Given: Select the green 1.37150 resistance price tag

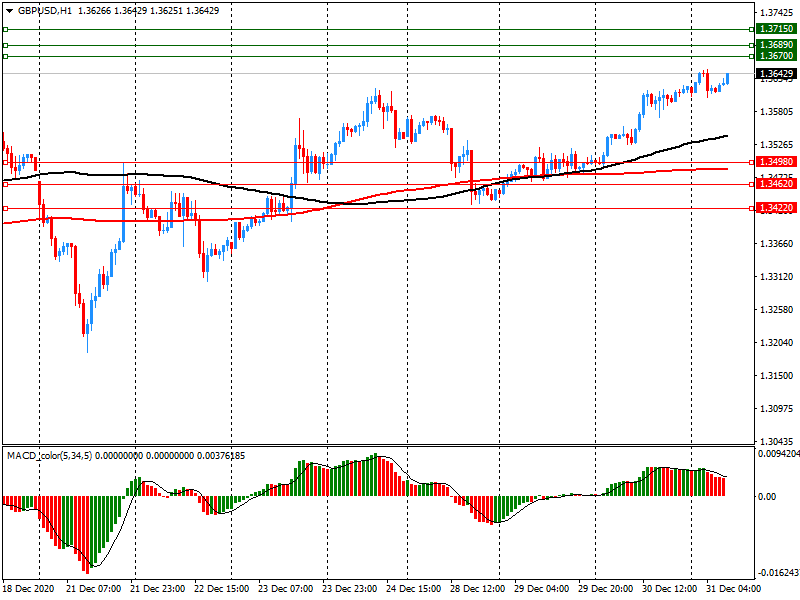Looking at the screenshot, I should click(776, 30).
